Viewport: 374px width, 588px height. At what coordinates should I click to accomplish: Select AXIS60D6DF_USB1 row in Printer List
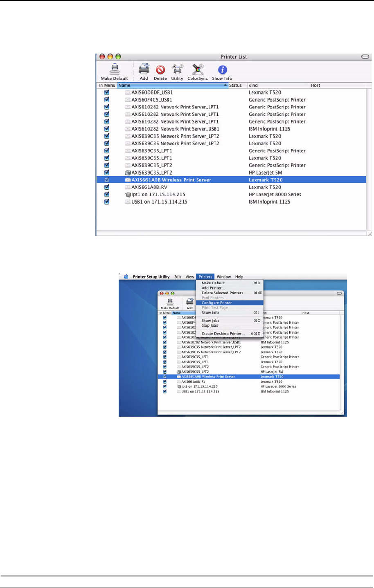231,92
